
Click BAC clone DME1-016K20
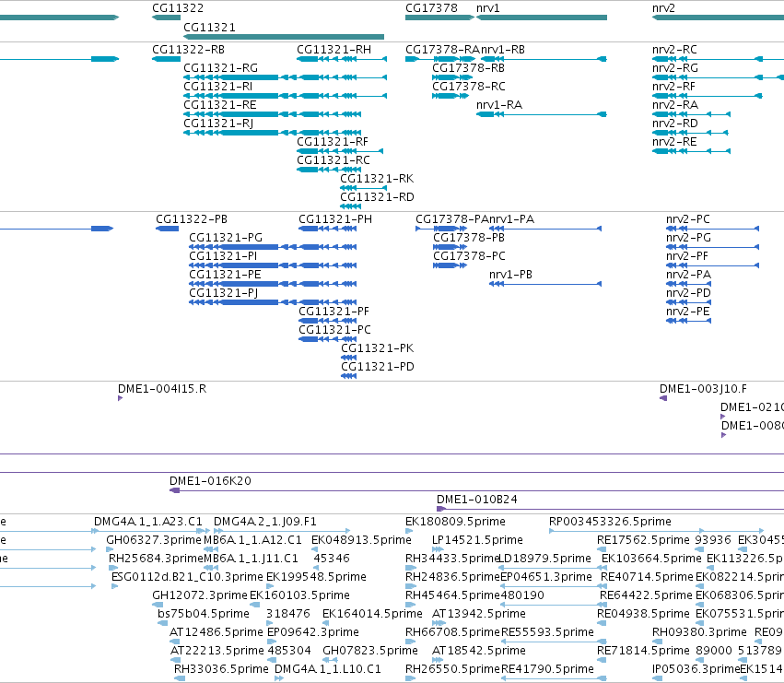[x=476, y=490]
